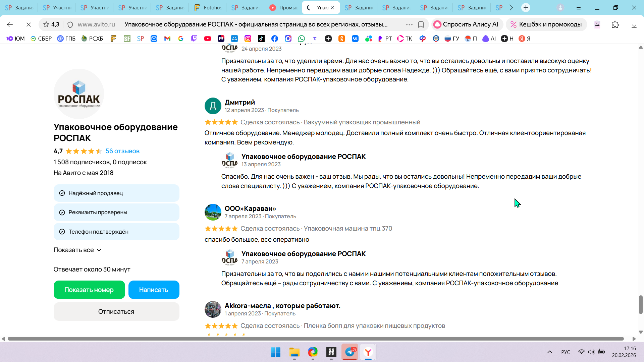Open the YouTube bookmark icon
The height and width of the screenshot is (362, 644).
click(208, 39)
